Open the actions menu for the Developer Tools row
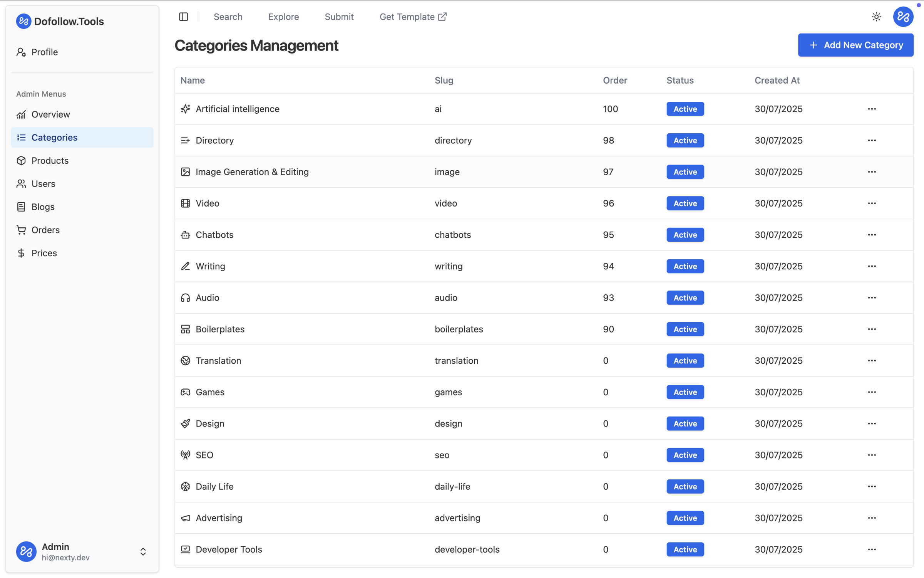The height and width of the screenshot is (578, 924). (x=872, y=549)
